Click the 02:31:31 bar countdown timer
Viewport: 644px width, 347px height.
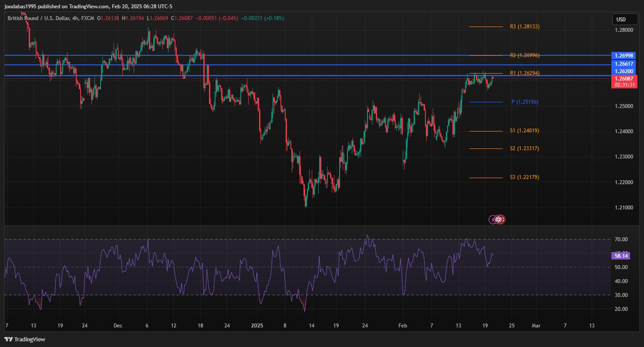[624, 85]
